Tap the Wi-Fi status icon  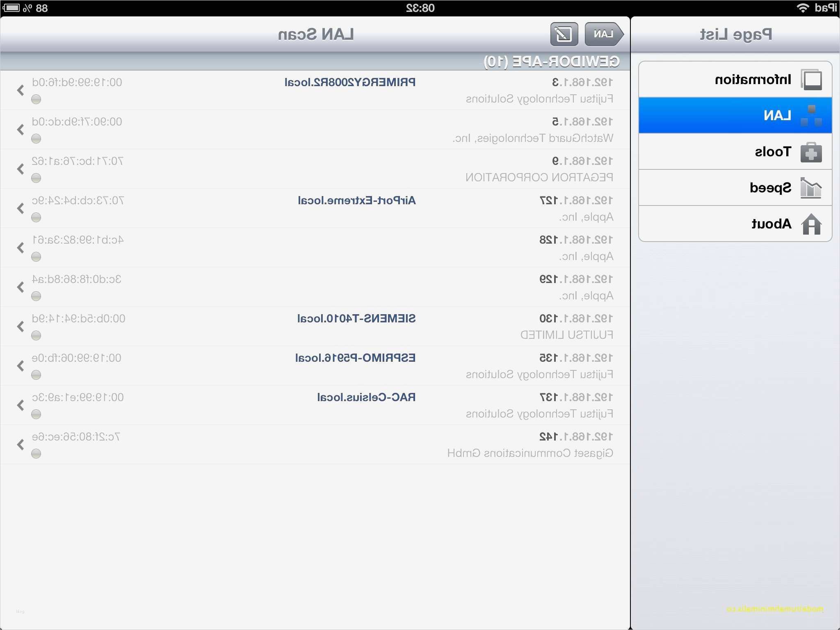click(x=802, y=8)
